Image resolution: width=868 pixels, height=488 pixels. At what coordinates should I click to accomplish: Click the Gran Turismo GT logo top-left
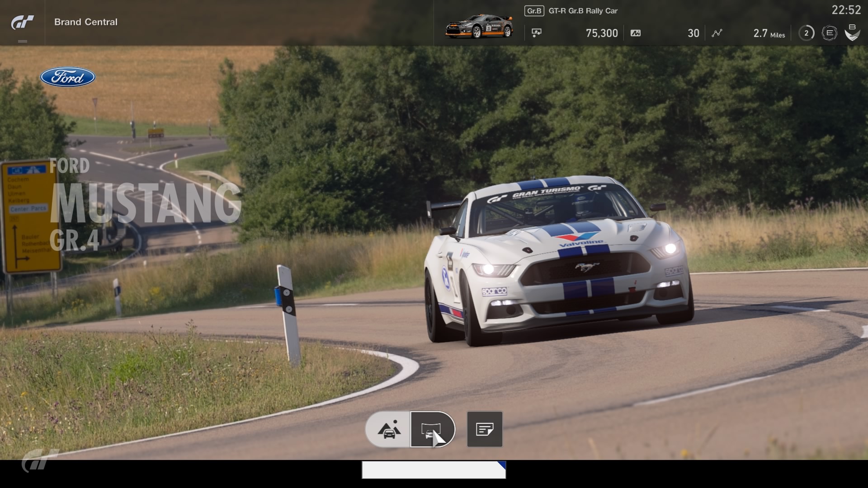coord(22,22)
